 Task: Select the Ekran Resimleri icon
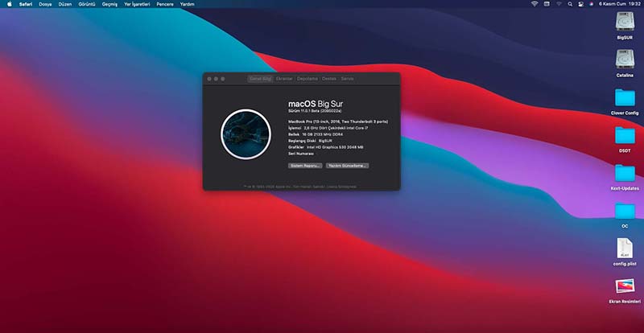click(x=625, y=286)
